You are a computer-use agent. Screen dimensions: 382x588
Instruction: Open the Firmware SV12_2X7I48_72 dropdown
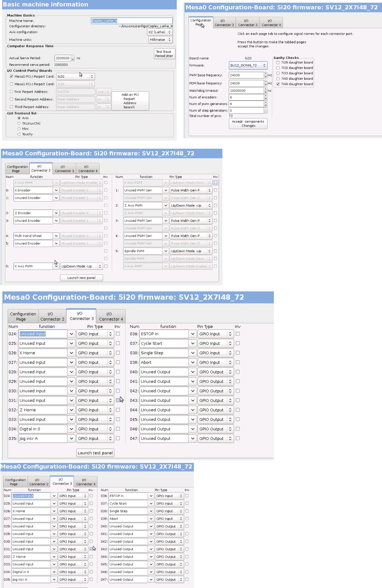coord(248,65)
